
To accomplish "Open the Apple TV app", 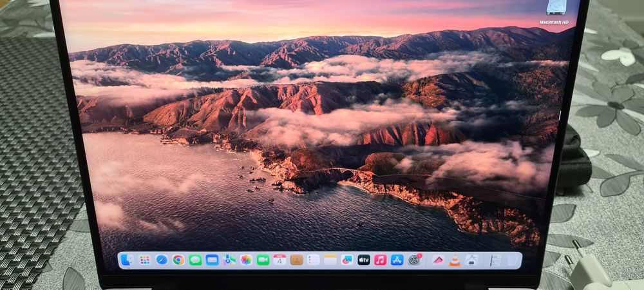I will click(364, 260).
